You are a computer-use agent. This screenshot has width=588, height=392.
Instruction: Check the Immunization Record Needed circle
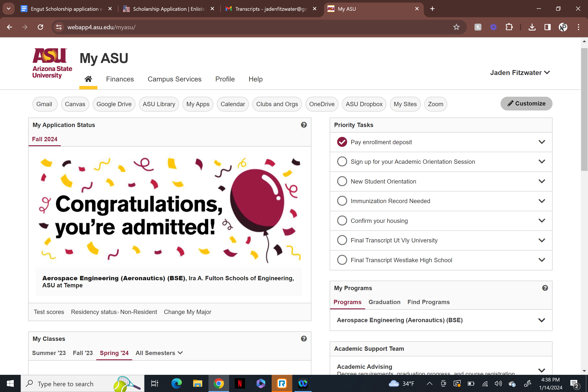(342, 201)
